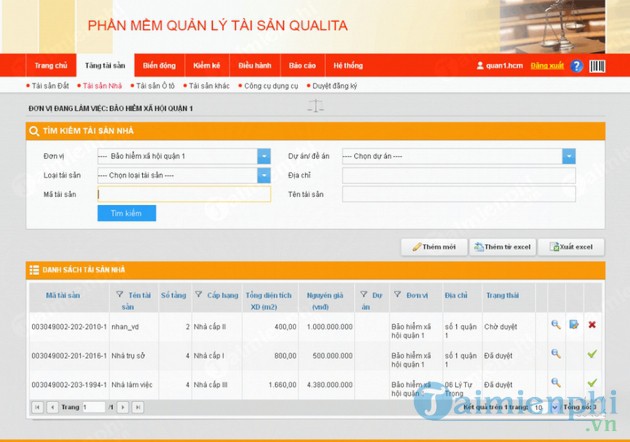630x442 pixels.
Task: Expand the Dự án/đề án dropdown
Action: [x=569, y=156]
